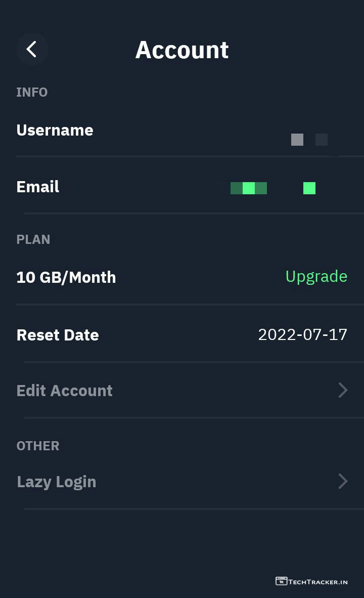Viewport: 364px width, 598px height.
Task: Click the 2022-07-17 reset date value
Action: [x=303, y=334]
